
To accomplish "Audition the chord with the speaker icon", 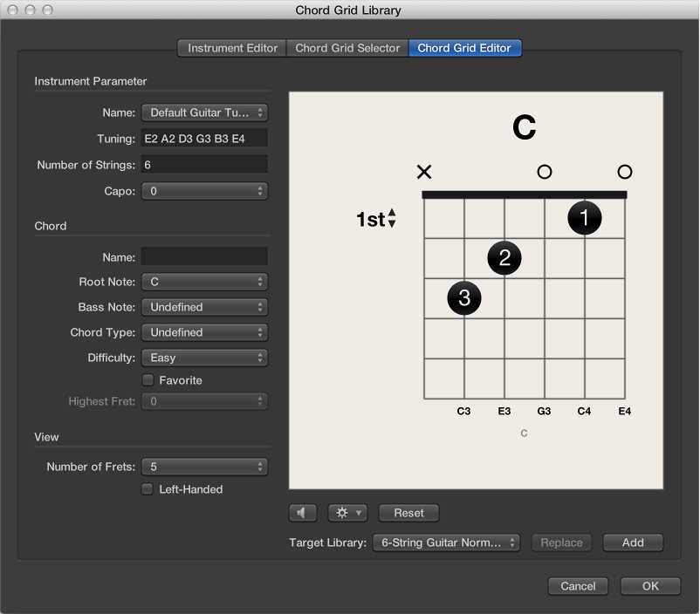I will pyautogui.click(x=302, y=513).
